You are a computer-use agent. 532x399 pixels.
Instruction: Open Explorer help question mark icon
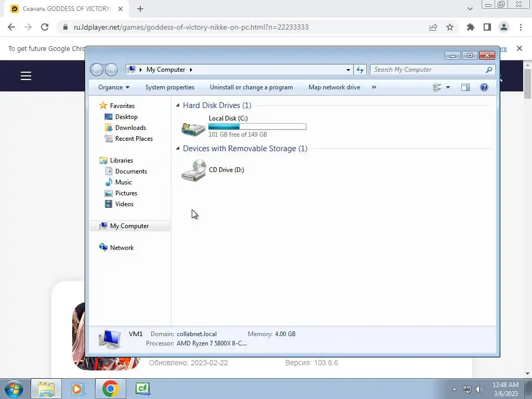pos(484,87)
